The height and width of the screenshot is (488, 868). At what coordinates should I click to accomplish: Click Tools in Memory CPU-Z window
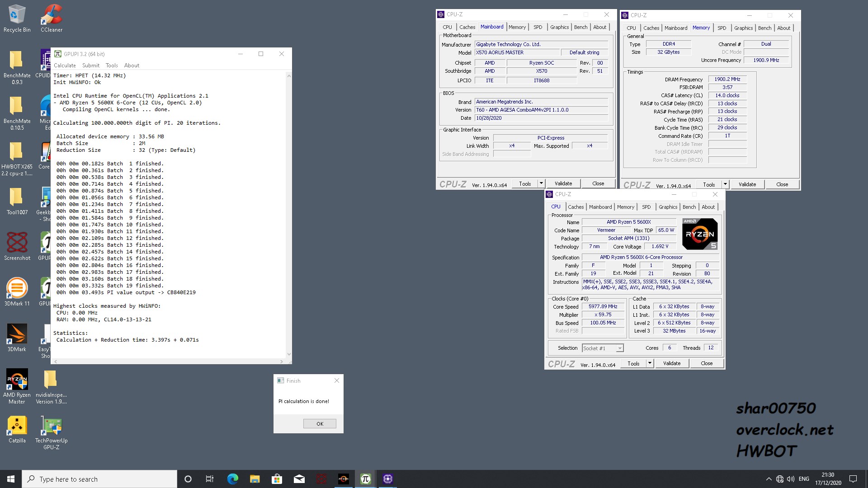(x=709, y=184)
